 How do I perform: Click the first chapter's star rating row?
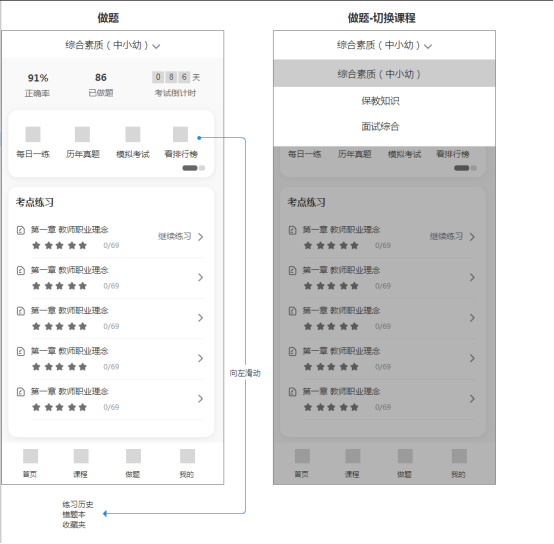pos(59,246)
